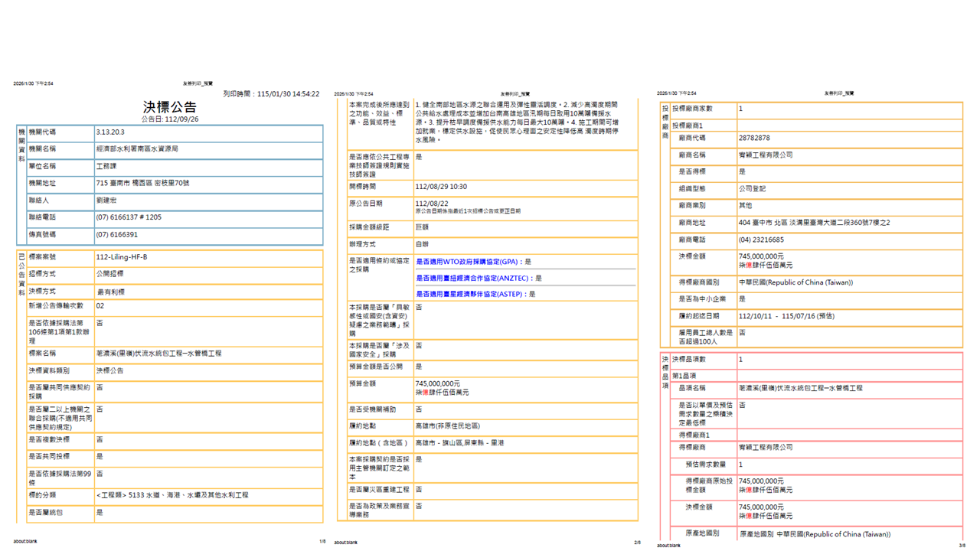Click the 公告日 112/09/26 date text

click(x=170, y=119)
